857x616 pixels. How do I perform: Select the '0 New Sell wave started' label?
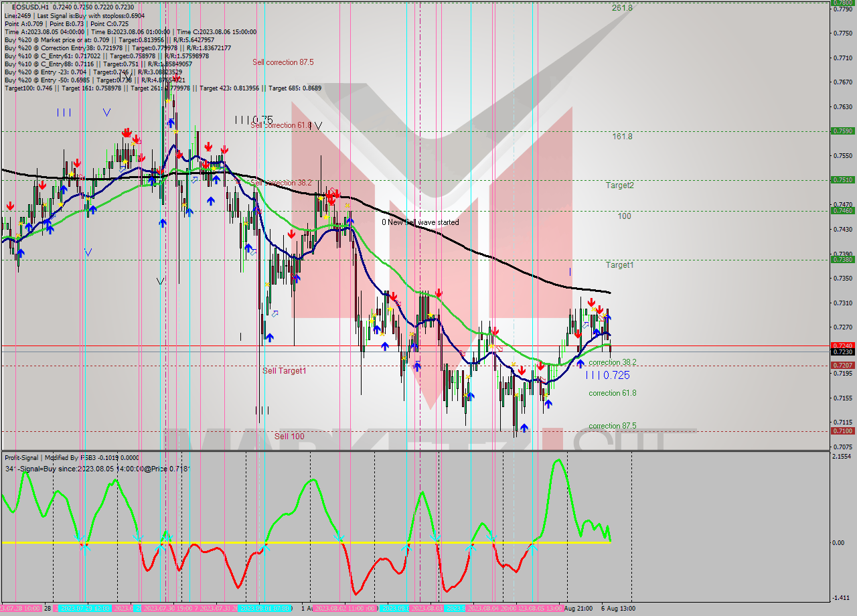pos(420,222)
